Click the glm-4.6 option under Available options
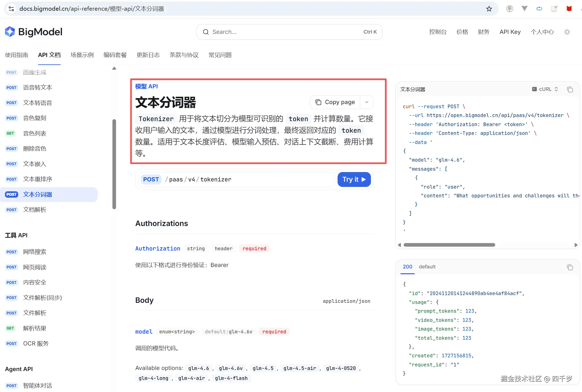The width and height of the screenshot is (582, 392). point(198,368)
